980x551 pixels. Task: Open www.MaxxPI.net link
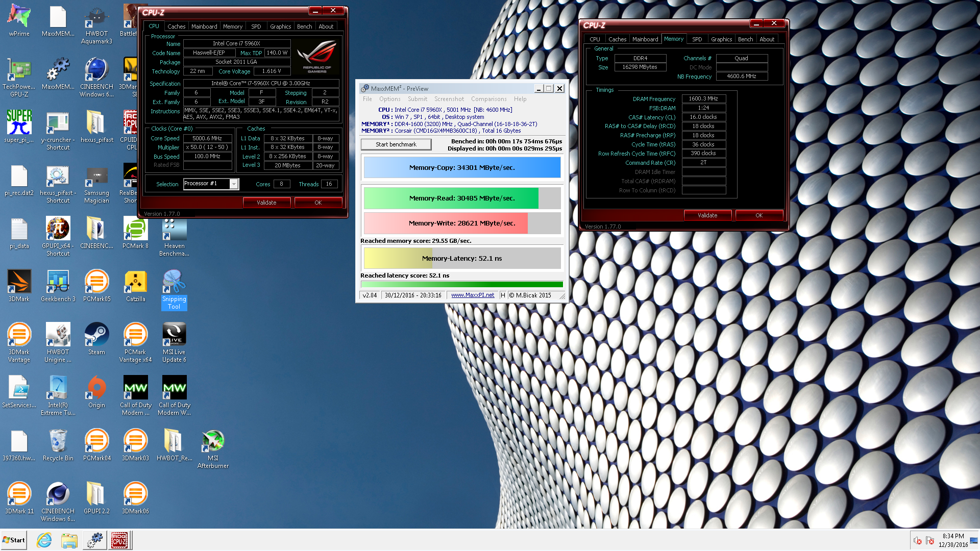click(x=473, y=295)
